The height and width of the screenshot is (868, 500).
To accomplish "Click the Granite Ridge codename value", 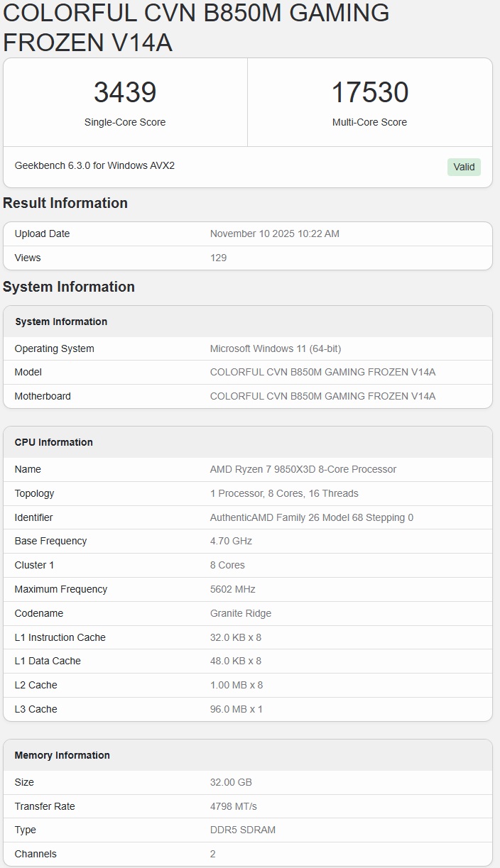I will [241, 613].
